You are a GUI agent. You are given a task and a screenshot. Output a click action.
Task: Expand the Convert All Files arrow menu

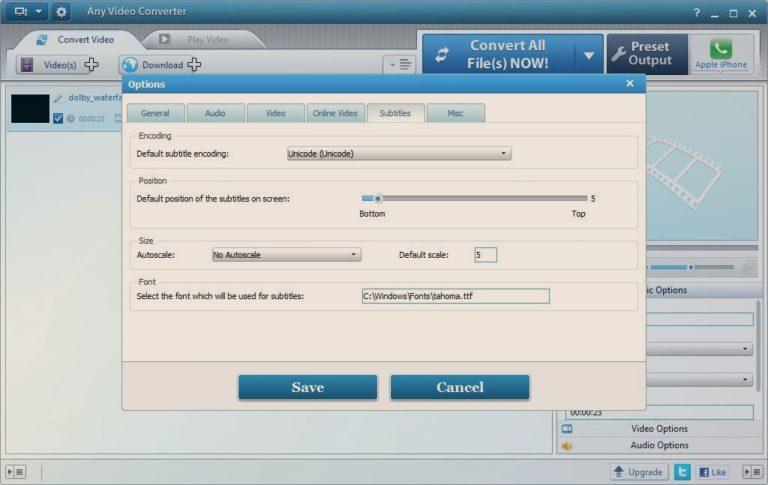[589, 55]
